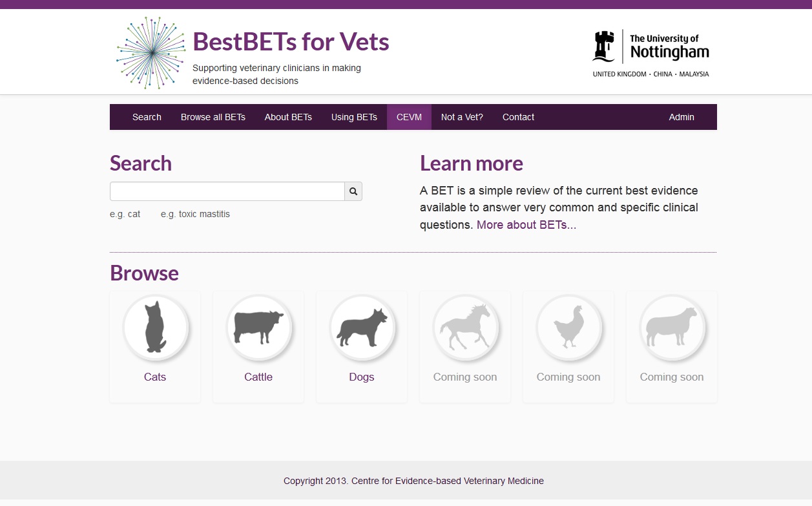
Task: Focus the search text field
Action: coord(227,191)
